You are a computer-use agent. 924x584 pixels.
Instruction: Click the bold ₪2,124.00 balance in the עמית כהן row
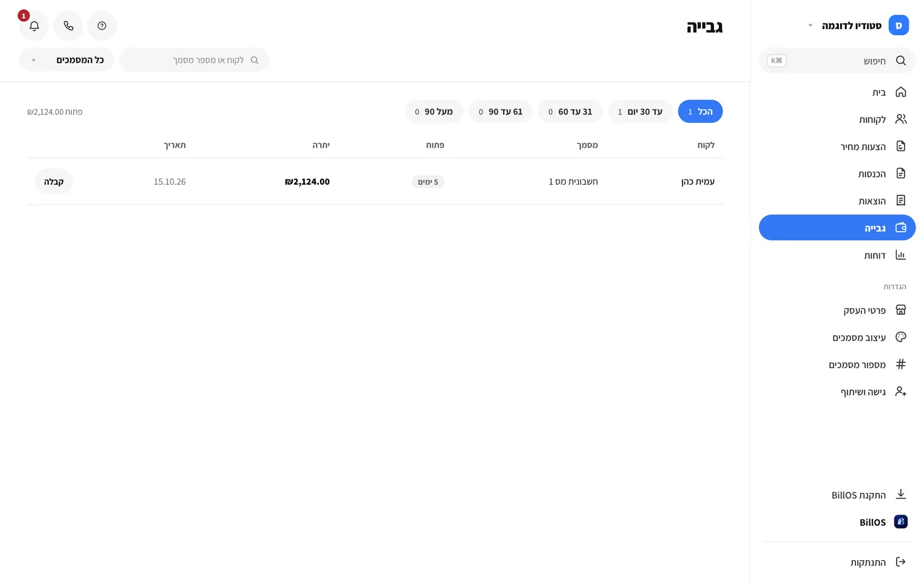pyautogui.click(x=307, y=181)
